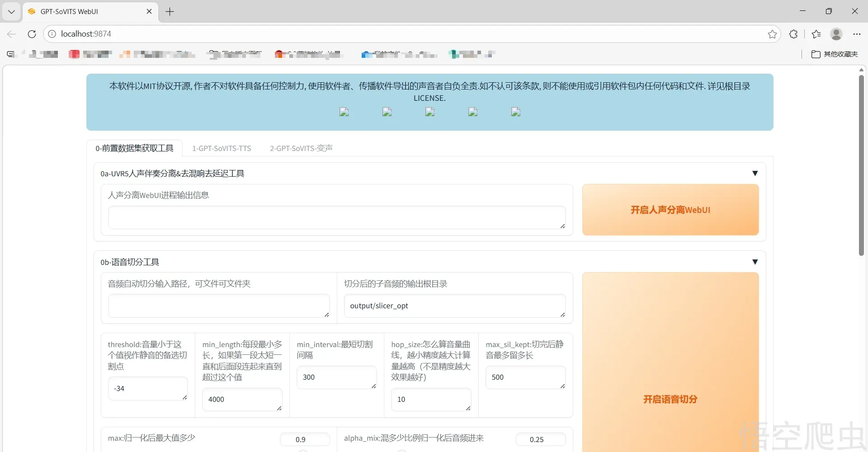Click the site information icon beside URL
The image size is (868, 452).
click(x=52, y=34)
